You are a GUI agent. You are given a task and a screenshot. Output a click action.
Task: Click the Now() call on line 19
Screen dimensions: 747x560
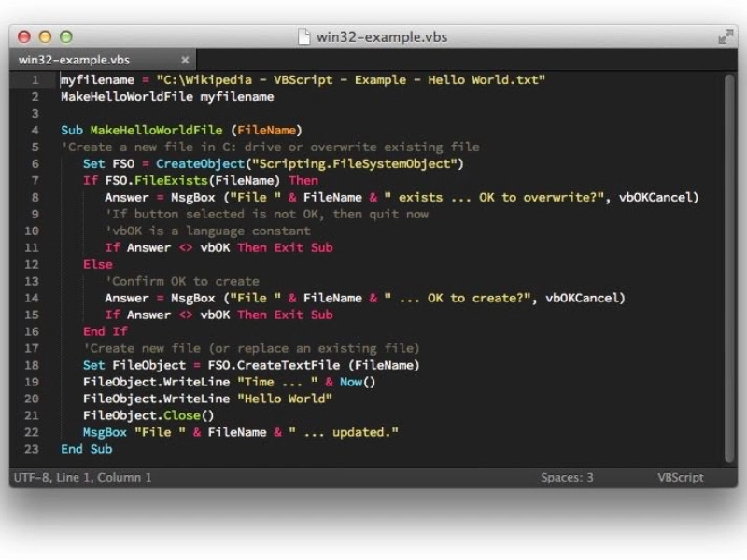click(x=356, y=382)
